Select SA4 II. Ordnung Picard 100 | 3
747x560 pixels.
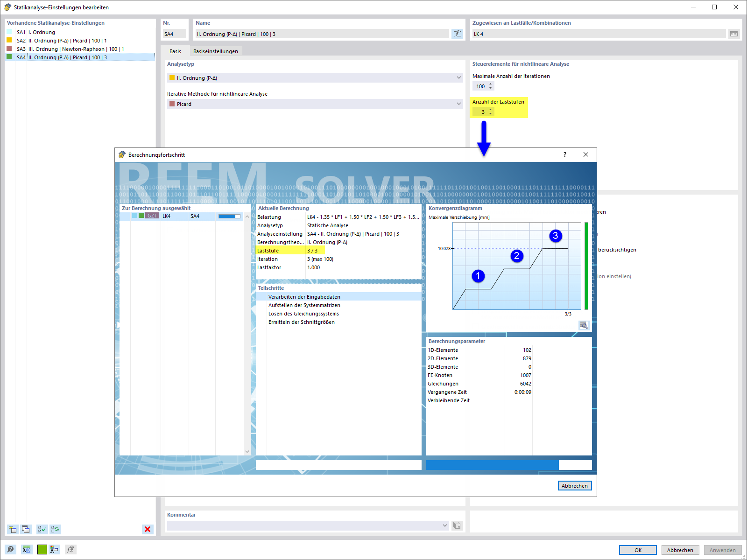pyautogui.click(x=80, y=57)
